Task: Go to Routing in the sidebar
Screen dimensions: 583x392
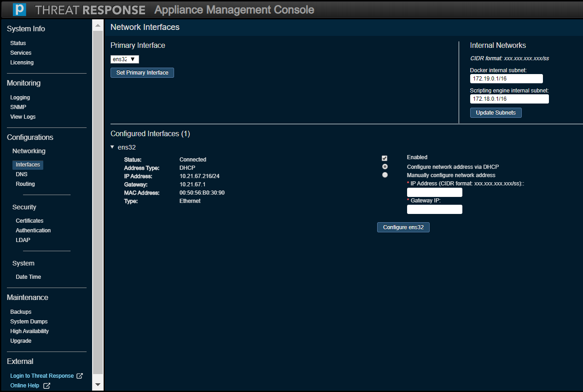Action: [25, 184]
